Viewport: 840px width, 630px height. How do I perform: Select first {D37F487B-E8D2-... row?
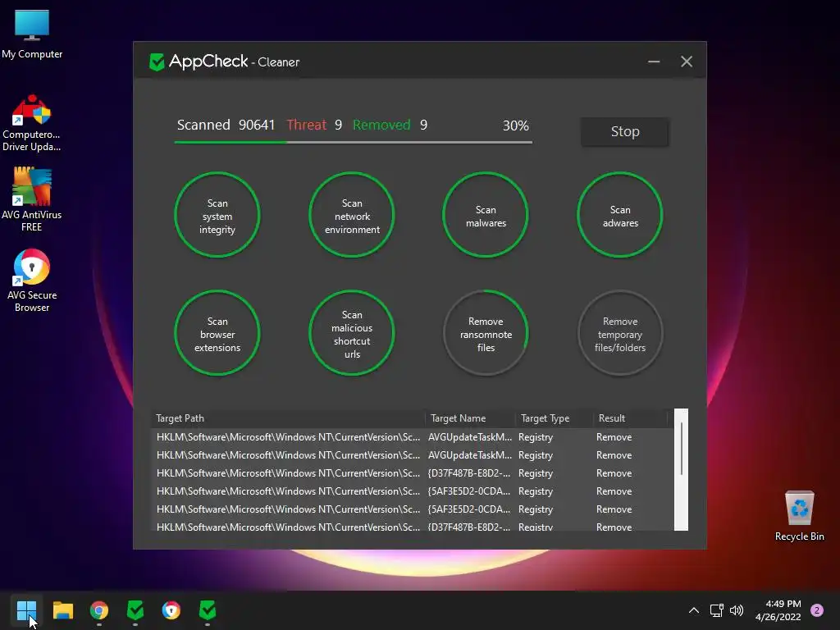[412, 473]
